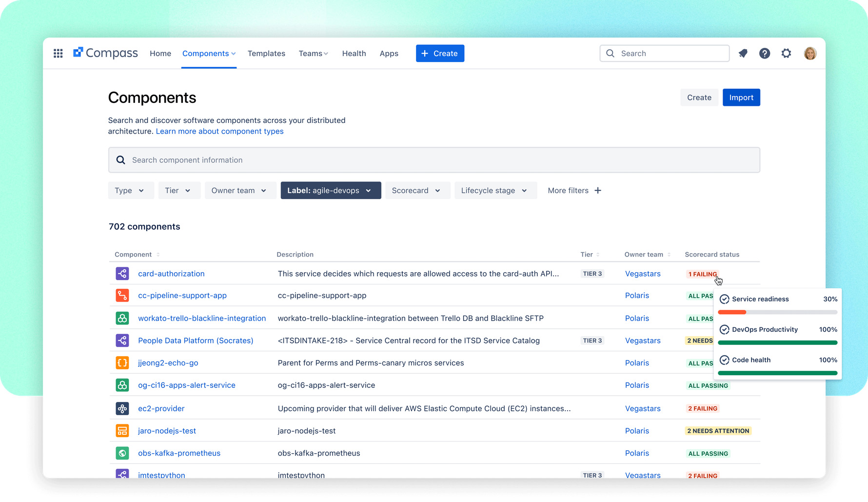Click the card-authorization component icon
This screenshot has width=868, height=502.
point(122,273)
